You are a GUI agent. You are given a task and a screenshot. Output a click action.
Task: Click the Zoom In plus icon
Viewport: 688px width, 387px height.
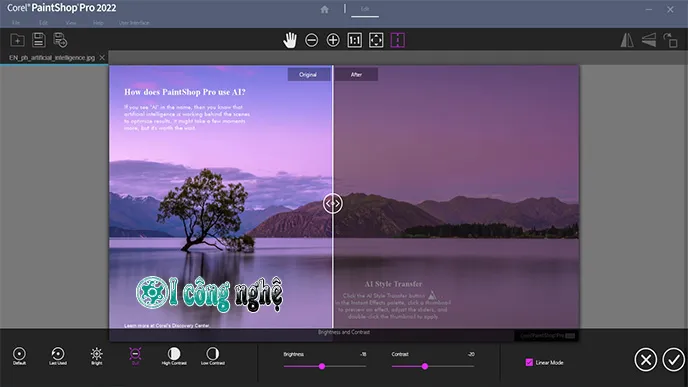click(333, 40)
